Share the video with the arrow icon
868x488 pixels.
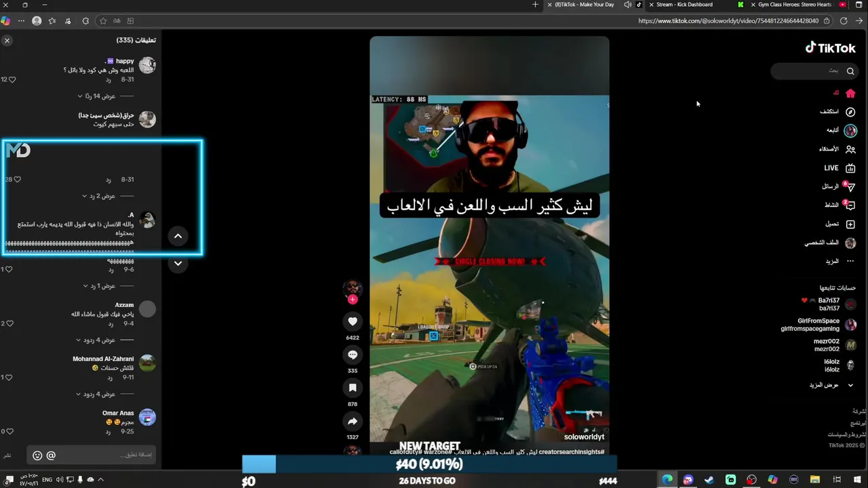[x=353, y=422]
